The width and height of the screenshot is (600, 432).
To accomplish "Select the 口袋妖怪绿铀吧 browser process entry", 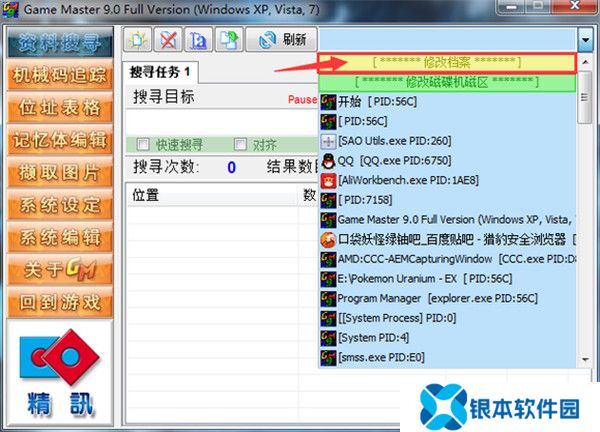I will click(448, 240).
